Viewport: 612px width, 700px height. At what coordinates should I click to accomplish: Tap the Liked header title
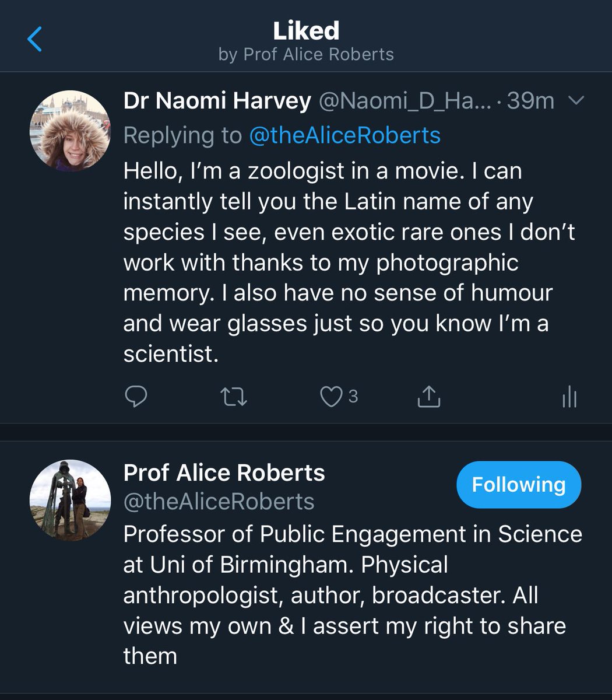click(x=306, y=30)
